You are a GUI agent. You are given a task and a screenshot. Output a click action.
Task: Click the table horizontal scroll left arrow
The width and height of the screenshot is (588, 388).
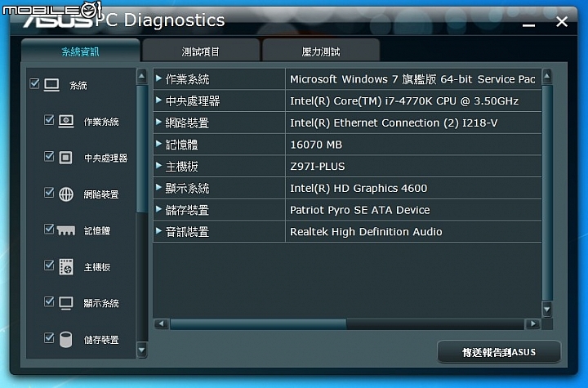click(x=161, y=323)
